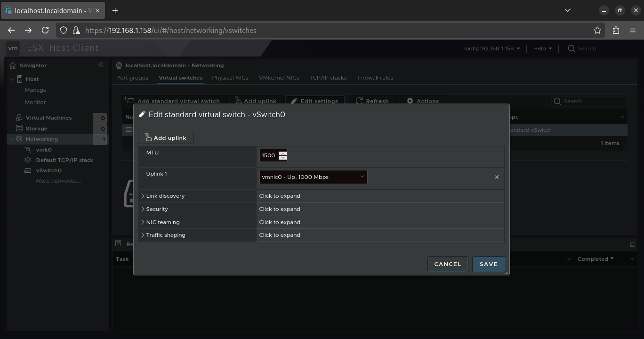Click the URL address bar
Screen dimensions: 644x339
(330, 30)
